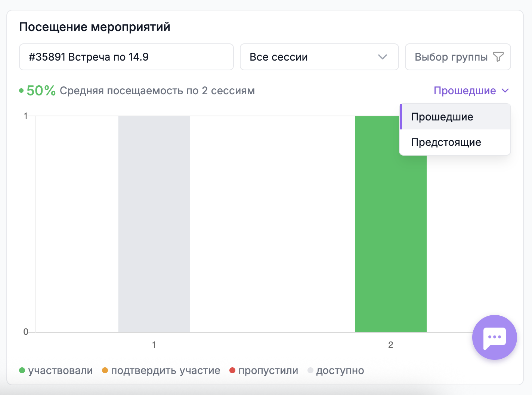Click orange dot of подтвердить участие legend
This screenshot has height=395, width=532.
click(x=105, y=370)
